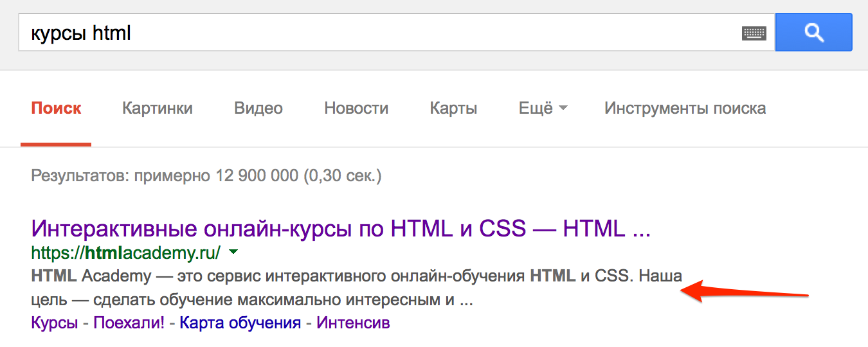
Task: Select the Поиск tab
Action: coord(56,108)
